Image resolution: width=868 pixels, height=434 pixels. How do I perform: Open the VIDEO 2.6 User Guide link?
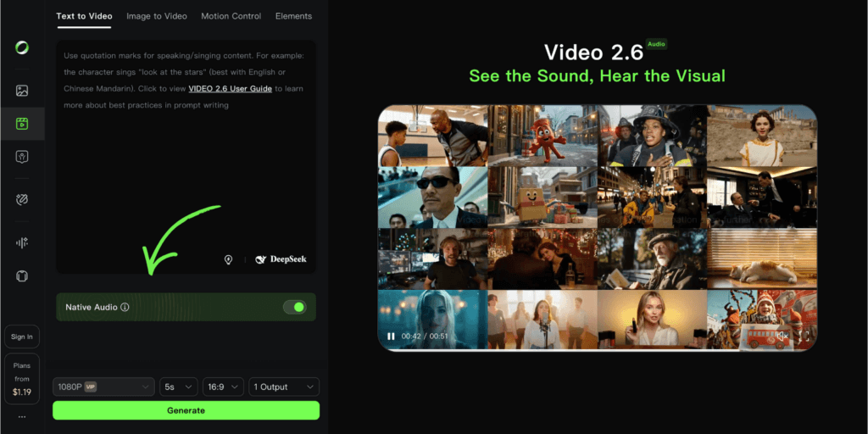231,88
